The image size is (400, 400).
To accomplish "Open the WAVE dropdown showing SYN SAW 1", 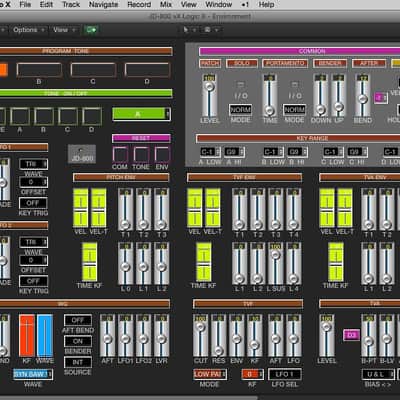I will pyautogui.click(x=33, y=374).
